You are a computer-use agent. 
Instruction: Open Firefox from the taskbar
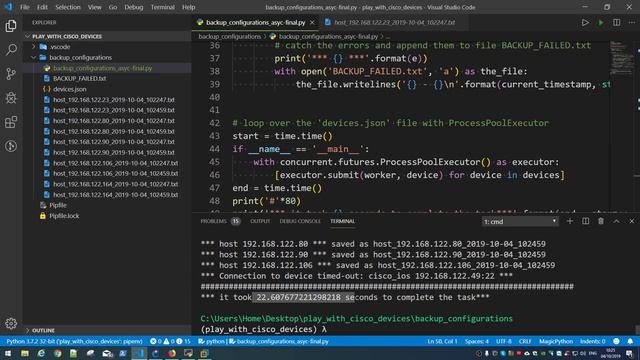click(172, 353)
